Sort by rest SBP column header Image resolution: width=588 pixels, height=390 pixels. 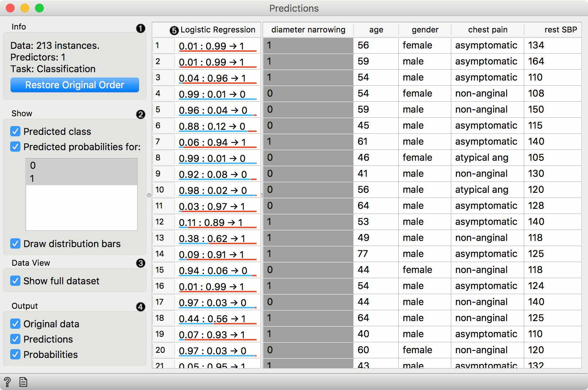(553, 30)
